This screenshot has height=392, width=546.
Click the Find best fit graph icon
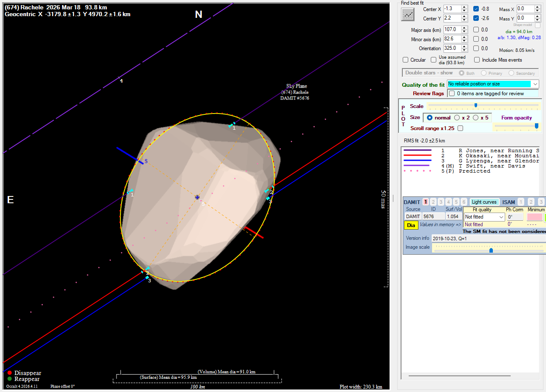[x=408, y=14]
